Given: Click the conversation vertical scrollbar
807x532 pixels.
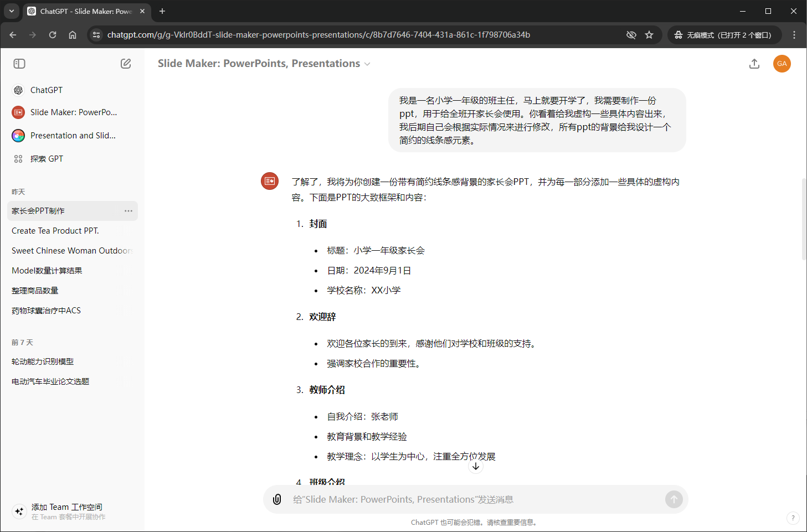Looking at the screenshot, I should coord(804,219).
